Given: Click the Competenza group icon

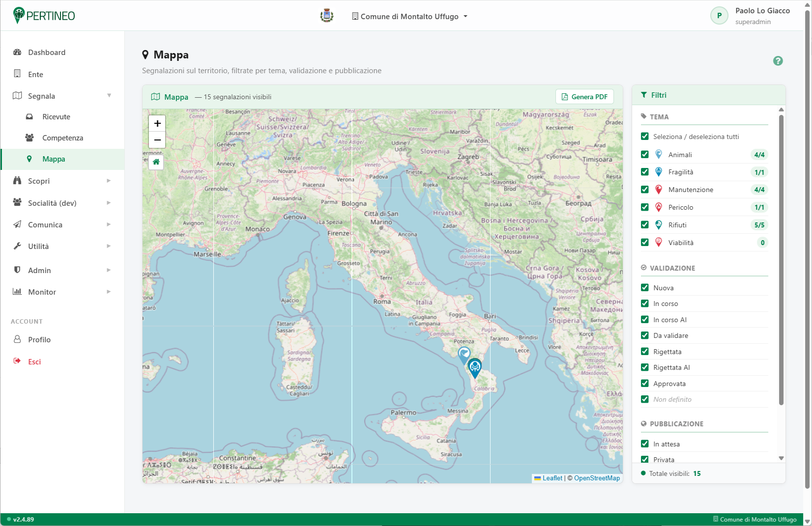Looking at the screenshot, I should [x=29, y=138].
